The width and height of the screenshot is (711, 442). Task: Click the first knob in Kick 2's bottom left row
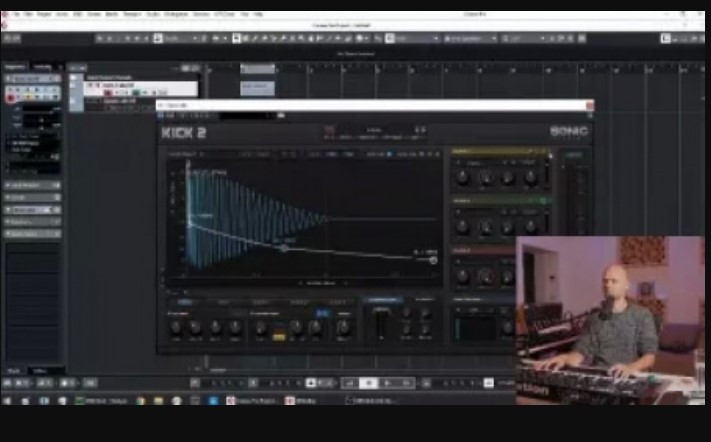176,327
